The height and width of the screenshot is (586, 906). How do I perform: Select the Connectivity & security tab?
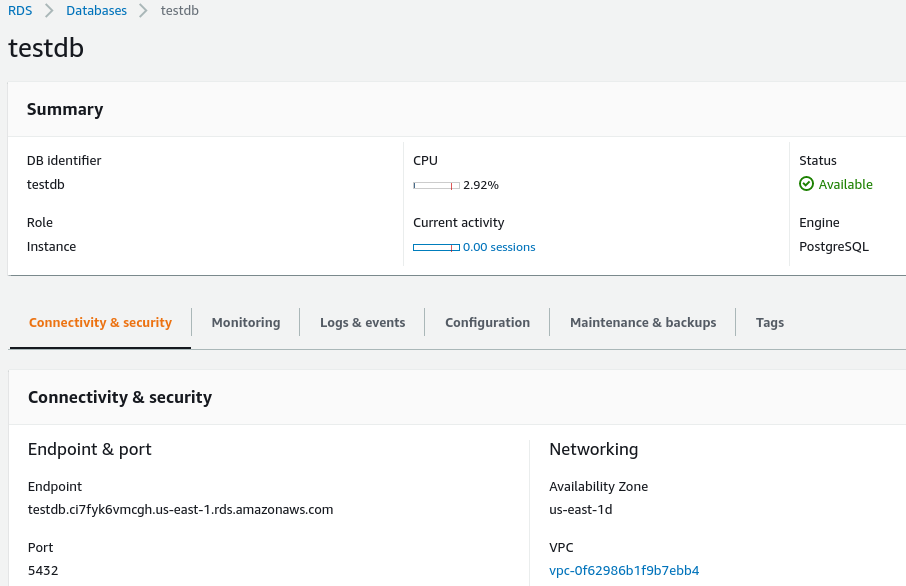(100, 323)
